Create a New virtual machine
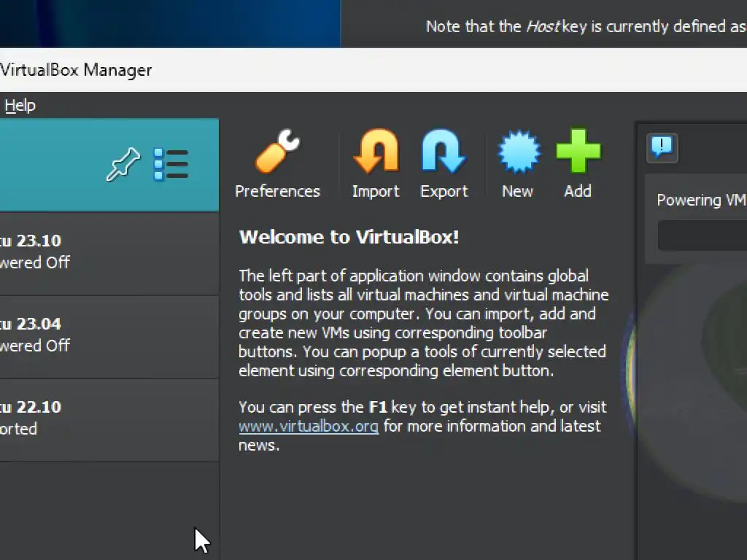The image size is (747, 560). point(518,164)
